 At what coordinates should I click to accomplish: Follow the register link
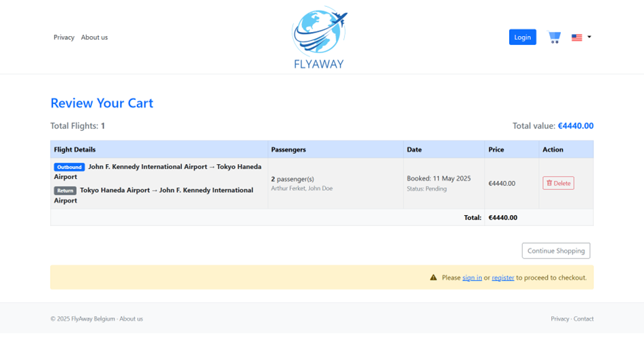[503, 278]
